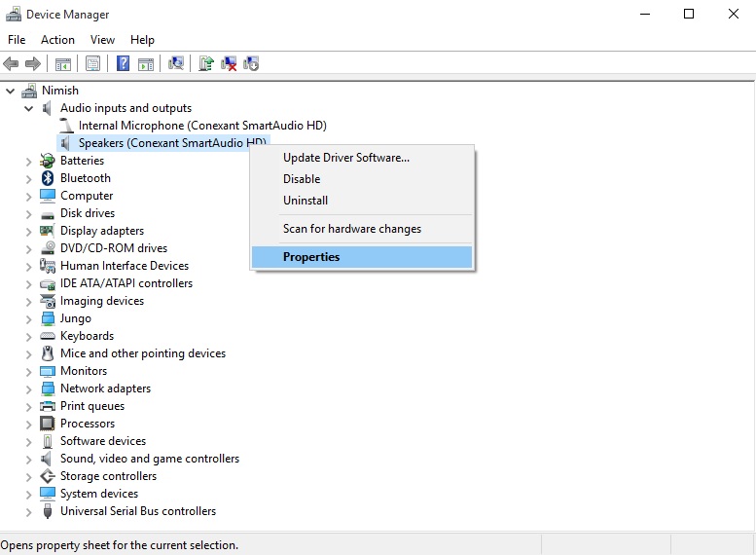Click the Device Manager title bar icon
756x555 pixels.
tap(14, 14)
